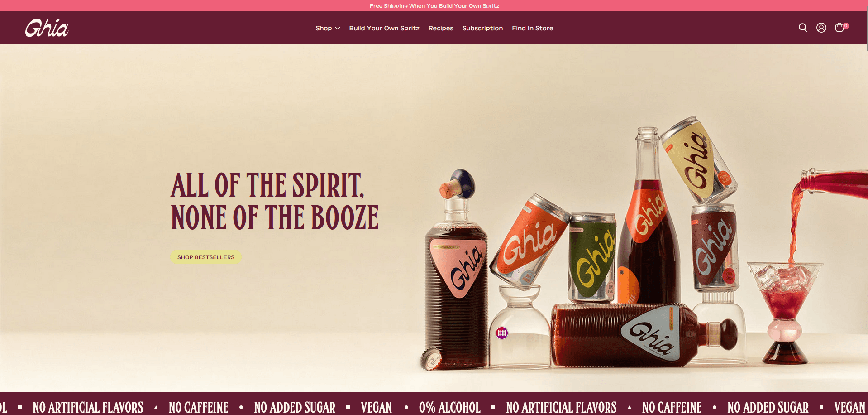Click the 0% ALCOHOL marquee text
The image size is (868, 415).
coord(449,407)
